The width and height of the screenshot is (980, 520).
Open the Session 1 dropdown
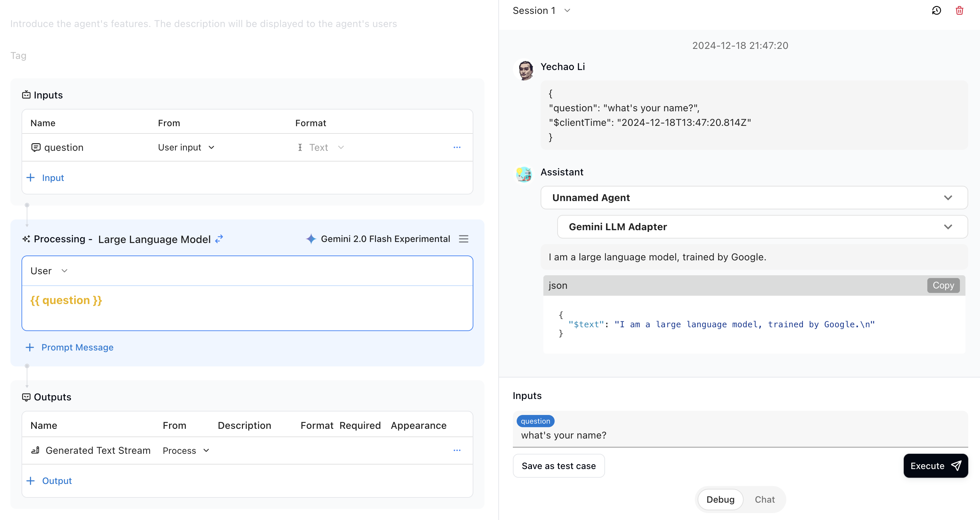541,11
